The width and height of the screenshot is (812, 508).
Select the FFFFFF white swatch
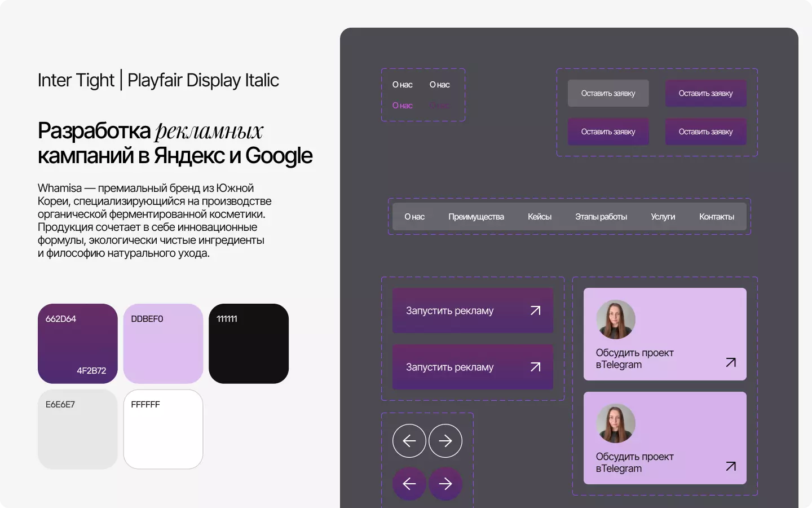[163, 429]
